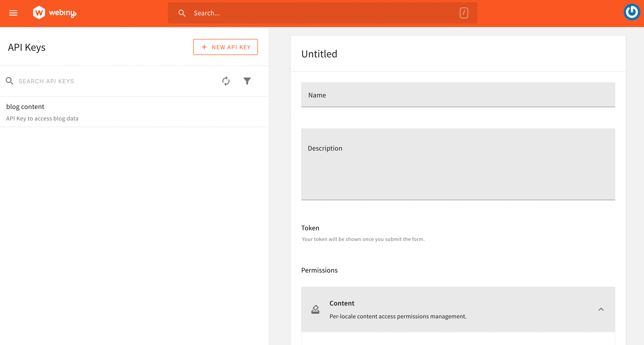Image resolution: width=644 pixels, height=345 pixels.
Task: Open the API keys filter
Action: pyautogui.click(x=247, y=81)
